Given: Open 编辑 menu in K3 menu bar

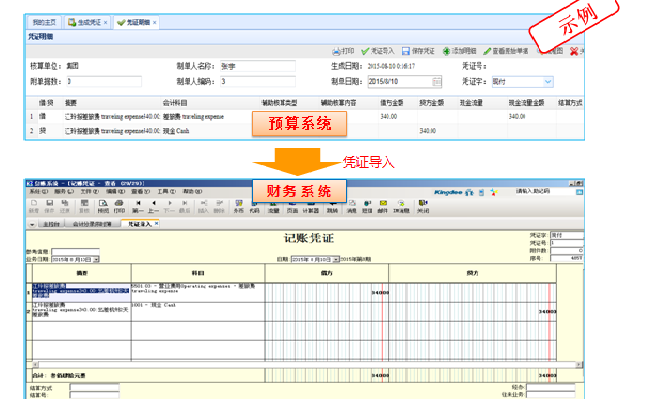Looking at the screenshot, I should pyautogui.click(x=115, y=192).
